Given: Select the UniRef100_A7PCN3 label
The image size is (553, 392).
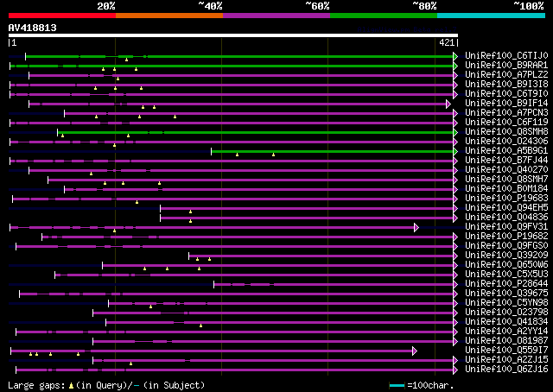Looking at the screenshot, I should tap(506, 113).
